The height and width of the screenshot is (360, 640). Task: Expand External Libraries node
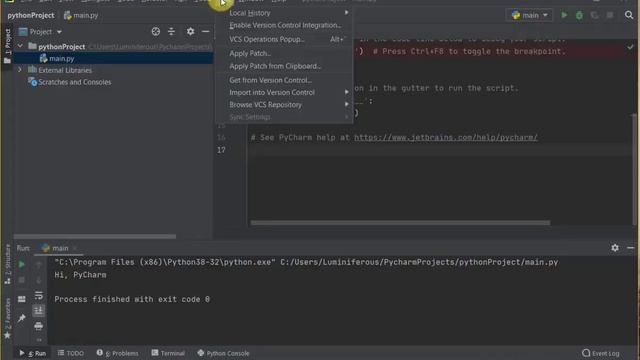coord(20,70)
